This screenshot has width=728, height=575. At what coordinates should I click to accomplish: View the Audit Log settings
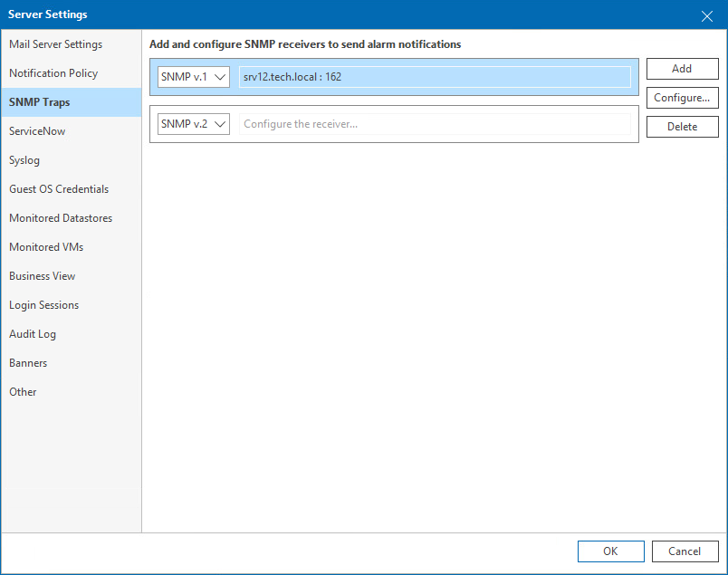click(x=34, y=333)
